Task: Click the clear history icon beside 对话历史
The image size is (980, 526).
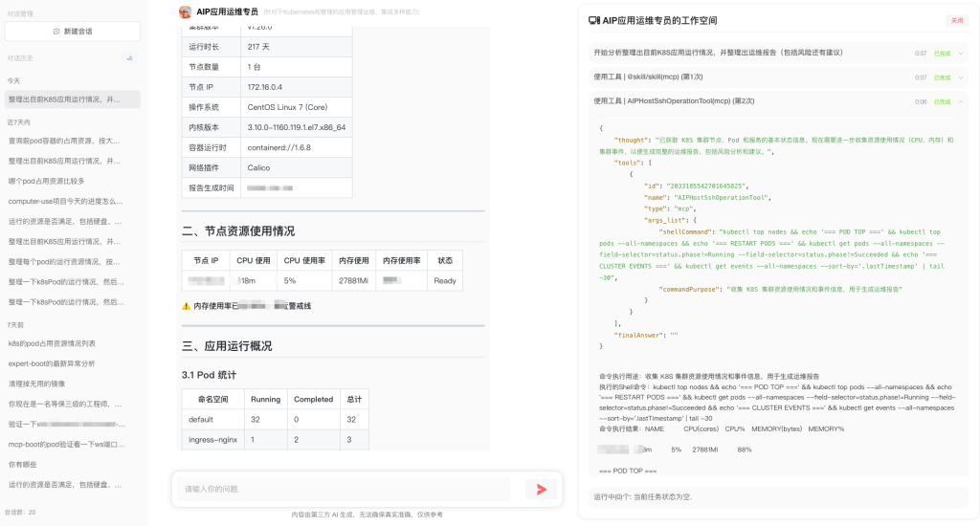Action: (x=130, y=58)
